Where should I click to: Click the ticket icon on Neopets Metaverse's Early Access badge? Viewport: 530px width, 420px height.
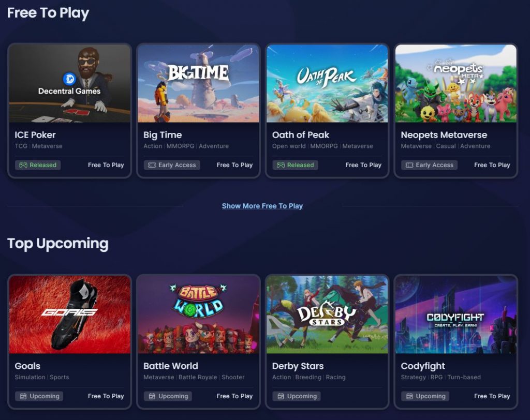409,165
